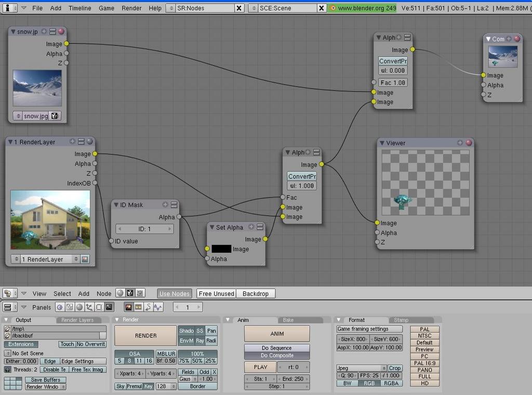Open the File menu

pos(37,8)
